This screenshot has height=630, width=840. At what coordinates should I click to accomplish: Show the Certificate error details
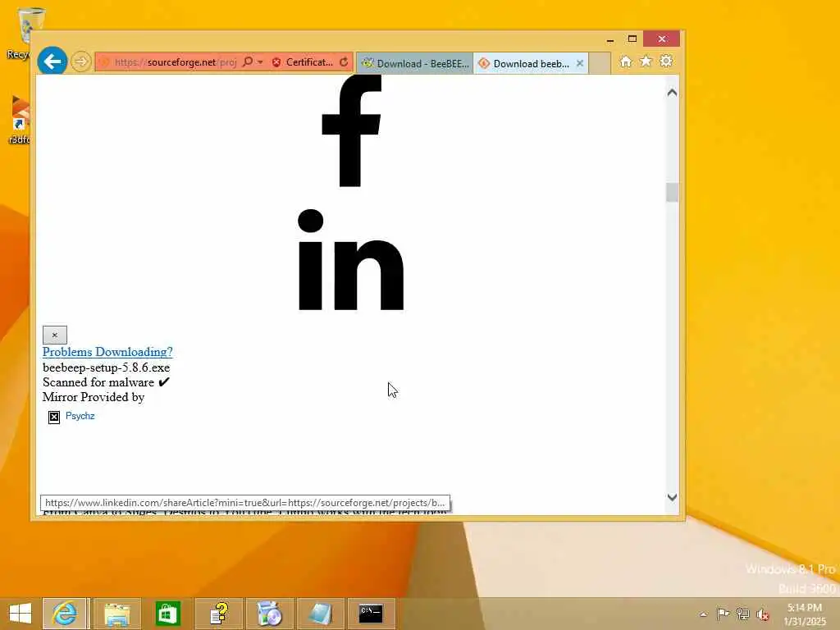pyautogui.click(x=302, y=62)
